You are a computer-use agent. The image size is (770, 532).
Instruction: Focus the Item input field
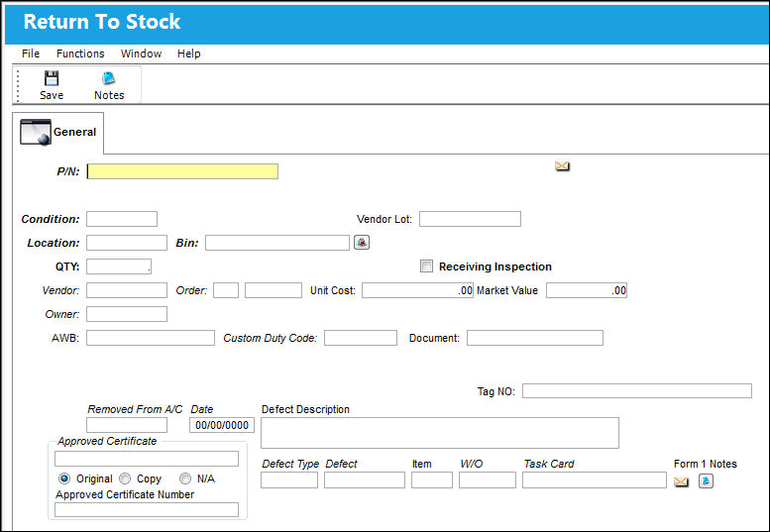pyautogui.click(x=432, y=479)
